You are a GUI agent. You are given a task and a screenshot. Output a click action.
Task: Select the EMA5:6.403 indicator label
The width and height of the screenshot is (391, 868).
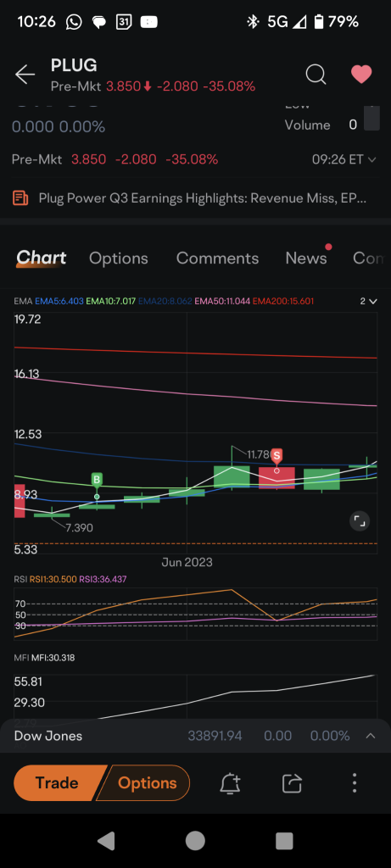pos(59,302)
